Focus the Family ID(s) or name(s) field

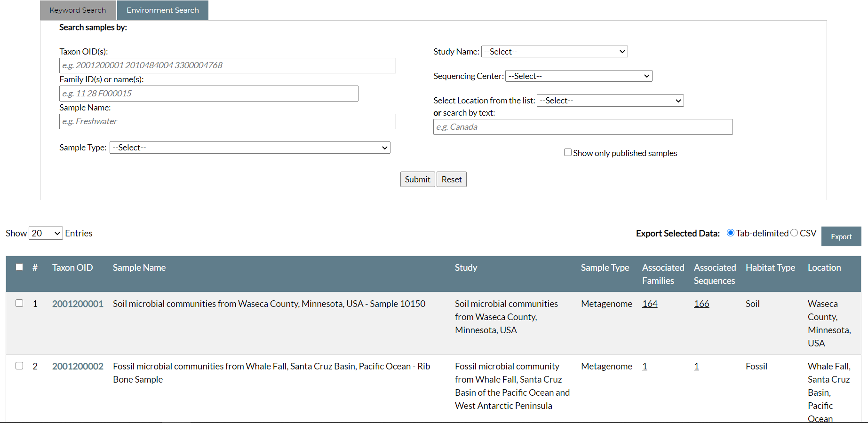point(208,94)
